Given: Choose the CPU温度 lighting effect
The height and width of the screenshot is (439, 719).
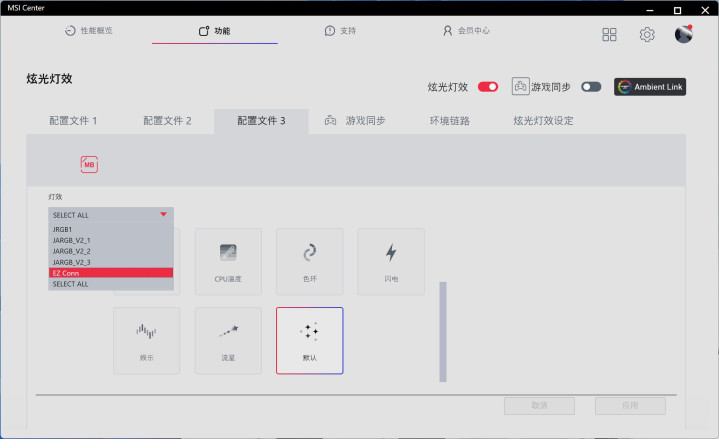Looking at the screenshot, I should click(x=228, y=261).
